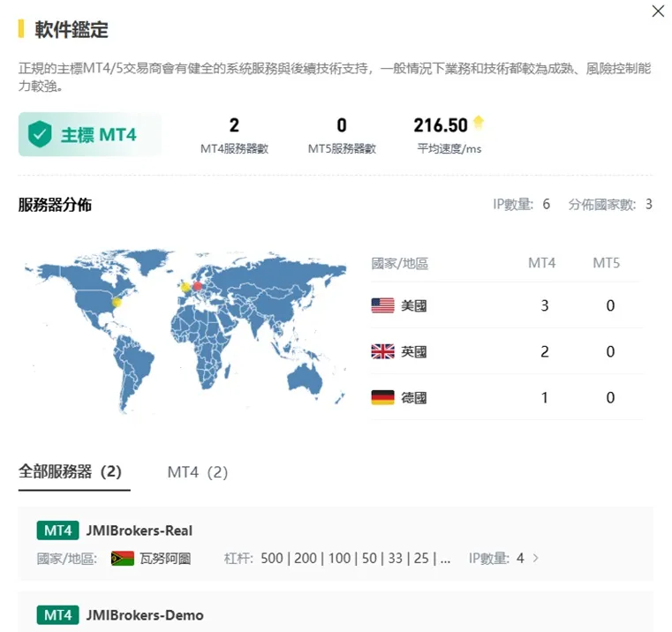Click the MT4 value 3 for 美國
672x632 pixels.
pos(545,305)
